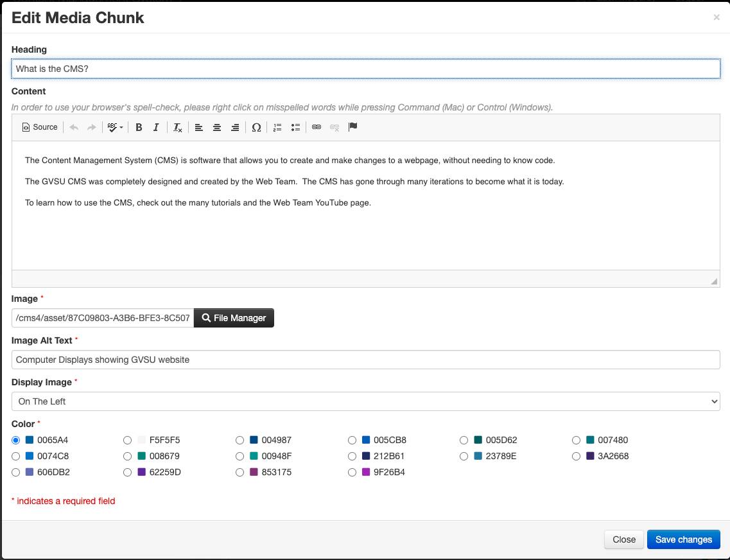Image resolution: width=730 pixels, height=560 pixels.
Task: Choose the 9F26B4 color option
Action: [352, 473]
